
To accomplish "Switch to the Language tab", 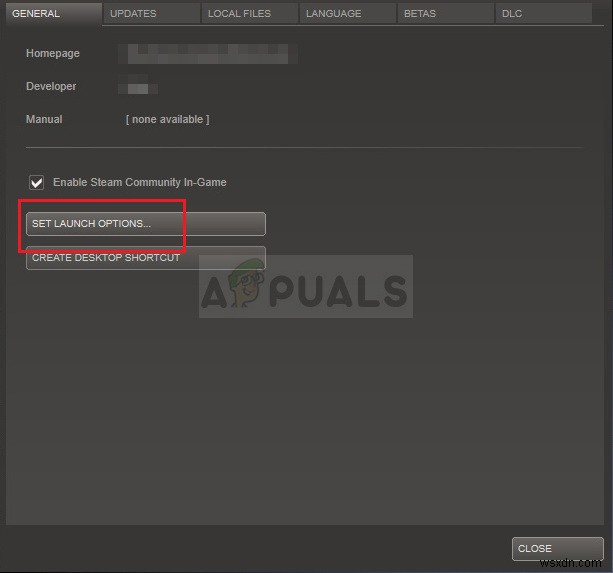I will [348, 14].
